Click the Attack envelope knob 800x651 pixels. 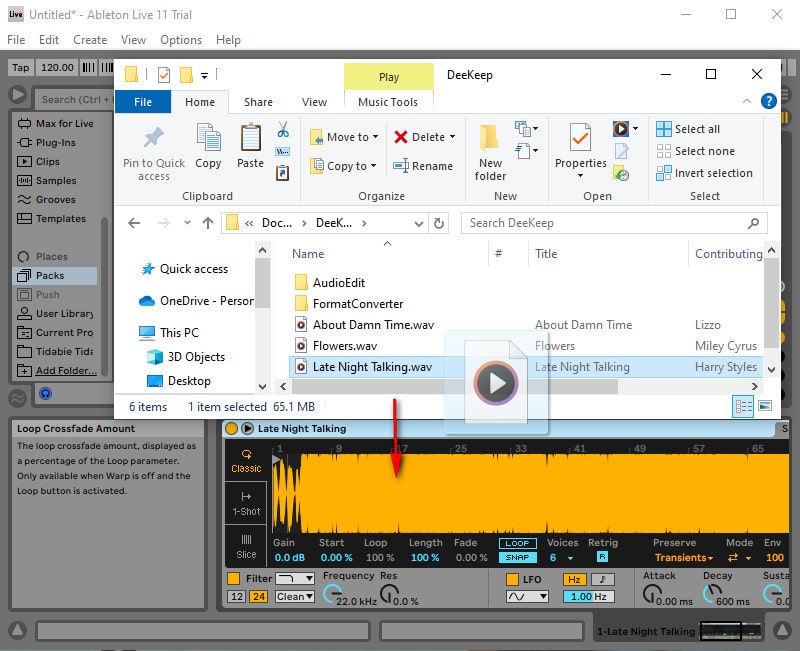[x=651, y=594]
